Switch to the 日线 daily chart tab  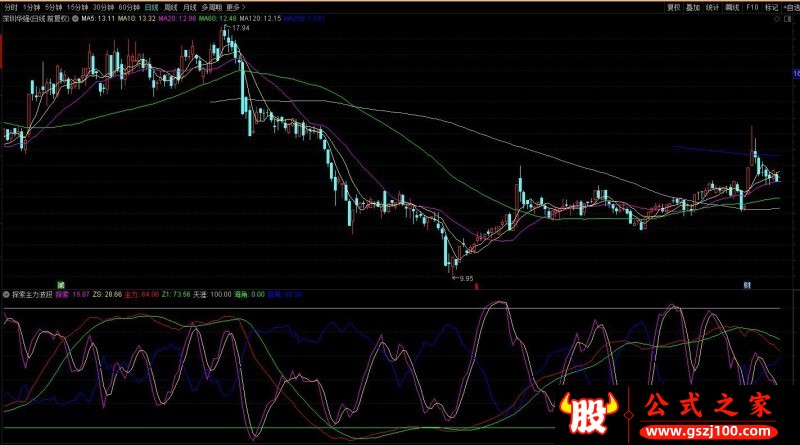coord(152,7)
